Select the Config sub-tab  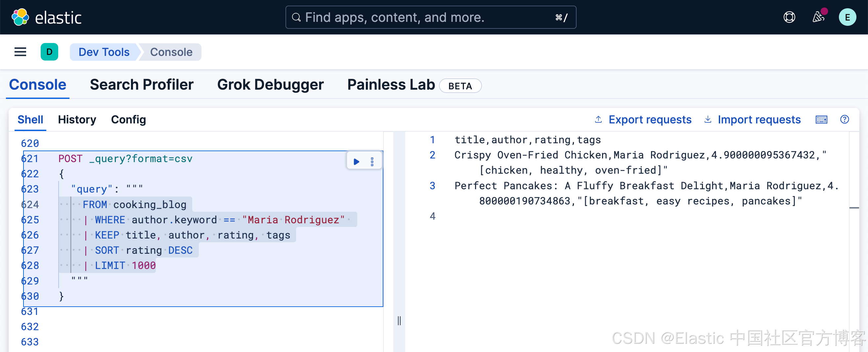[x=128, y=119]
